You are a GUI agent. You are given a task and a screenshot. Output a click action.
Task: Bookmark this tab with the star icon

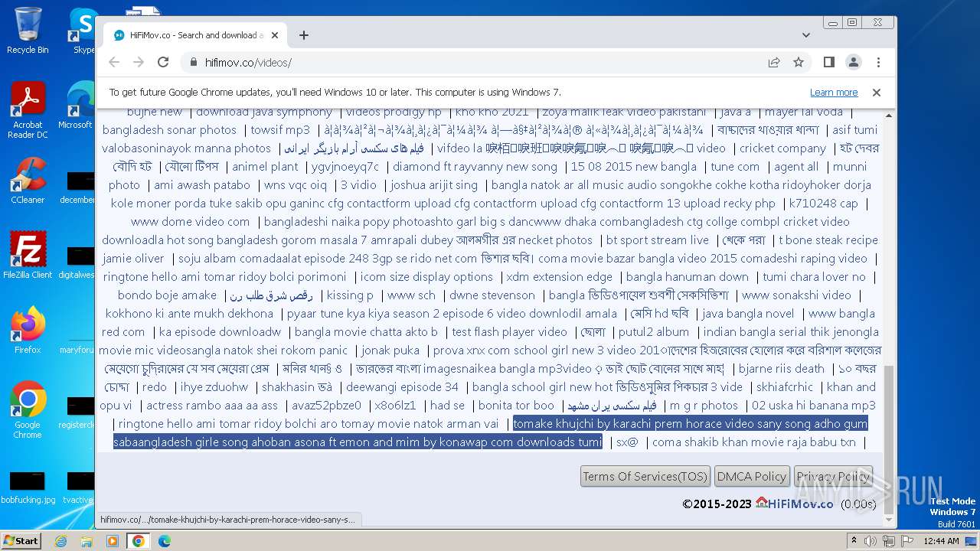(799, 62)
